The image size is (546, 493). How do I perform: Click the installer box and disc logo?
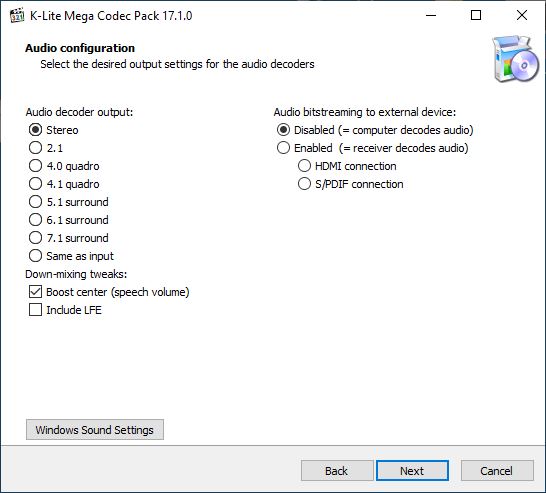coord(515,59)
